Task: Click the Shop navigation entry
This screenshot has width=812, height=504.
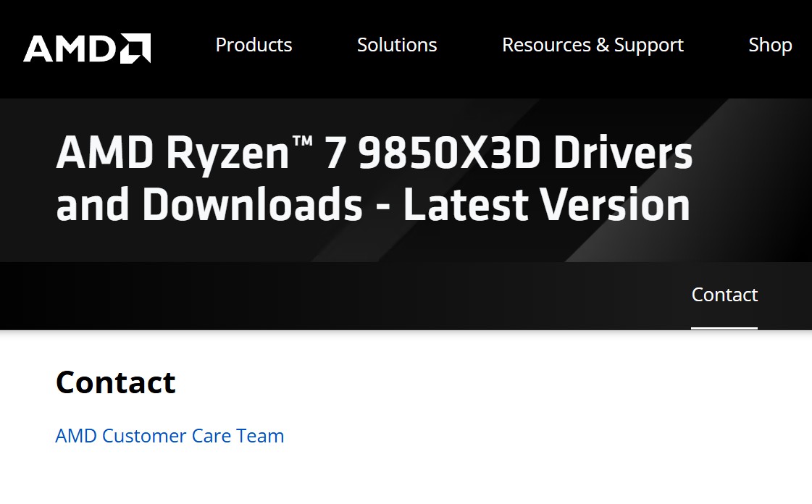Action: click(770, 45)
